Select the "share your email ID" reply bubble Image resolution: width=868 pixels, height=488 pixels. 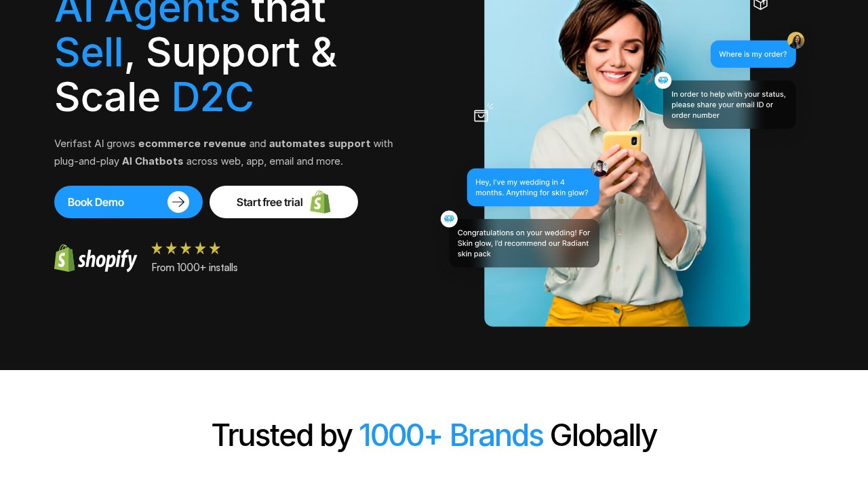[x=730, y=104]
